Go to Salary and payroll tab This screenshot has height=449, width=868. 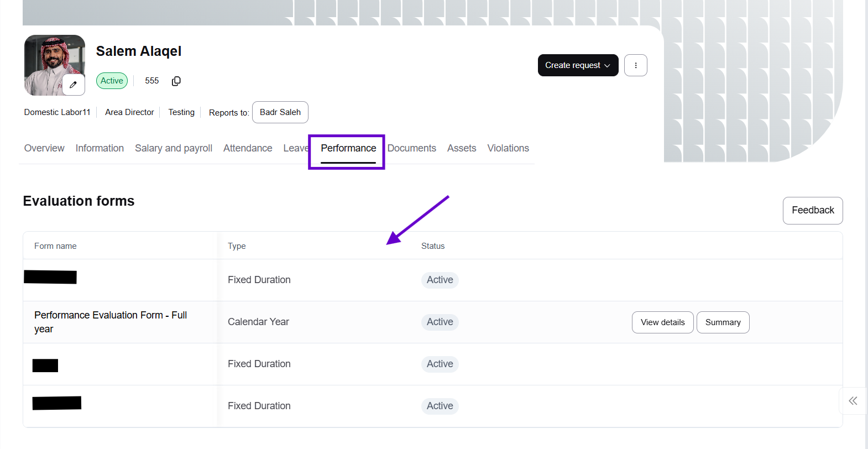pos(174,148)
